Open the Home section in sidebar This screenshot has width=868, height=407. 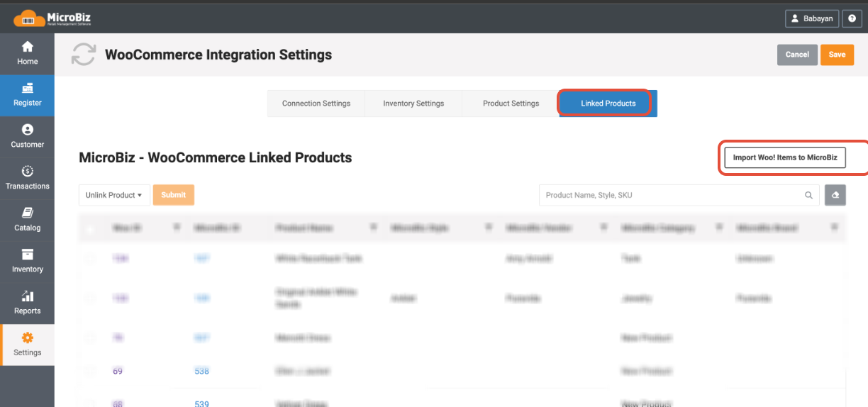(27, 53)
